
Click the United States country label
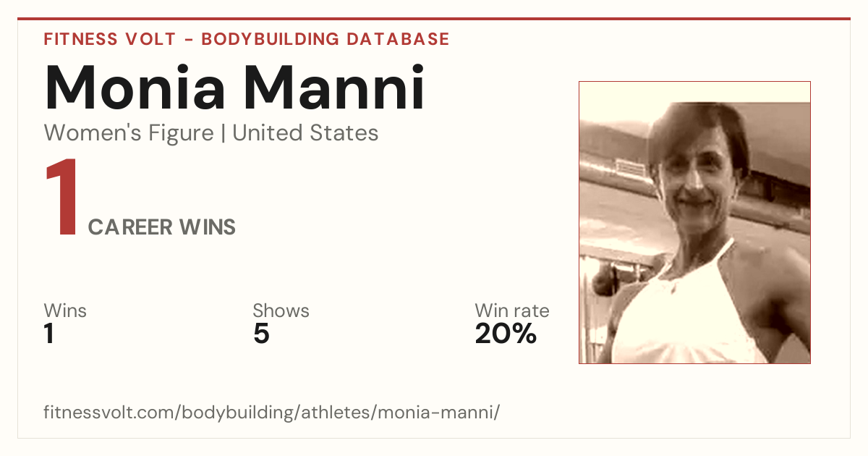(x=305, y=133)
